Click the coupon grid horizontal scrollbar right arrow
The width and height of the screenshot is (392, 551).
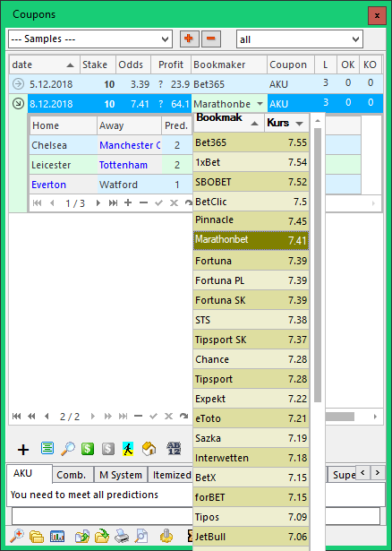(375, 417)
